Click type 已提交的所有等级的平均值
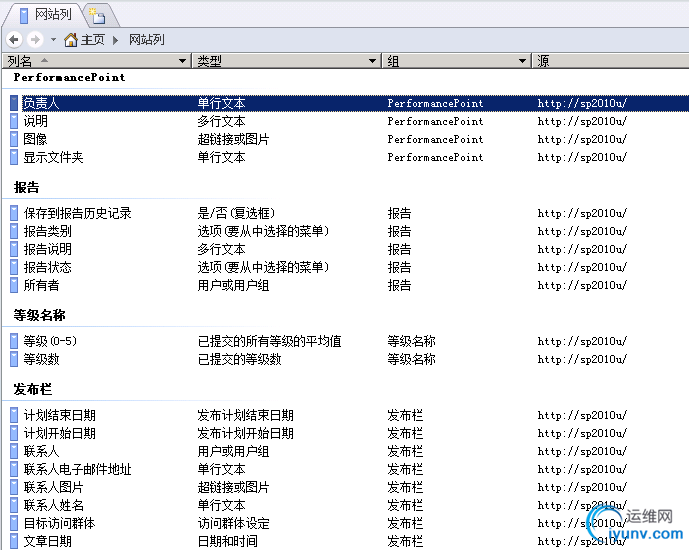Viewport: 689px width, 550px height. pos(269,341)
